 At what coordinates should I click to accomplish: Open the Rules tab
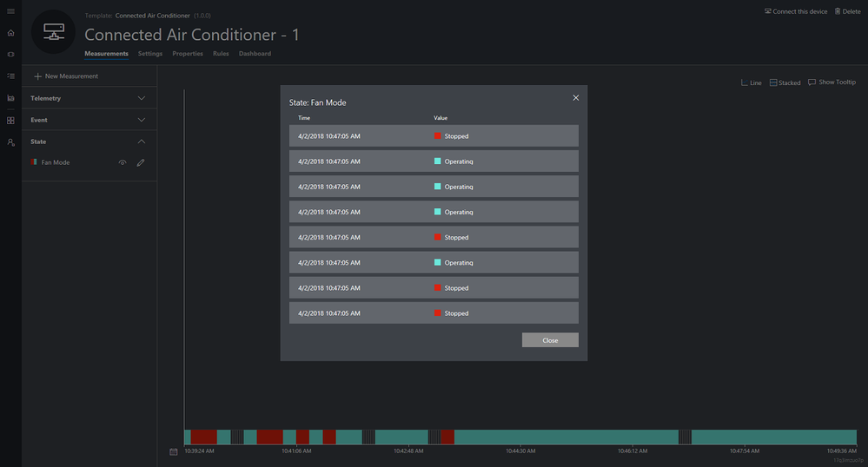tap(221, 54)
